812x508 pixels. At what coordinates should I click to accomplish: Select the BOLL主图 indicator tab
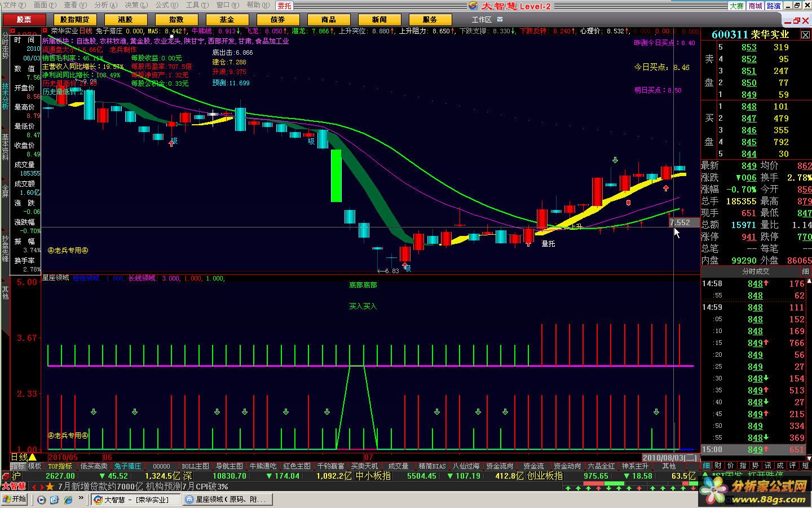tap(196, 466)
